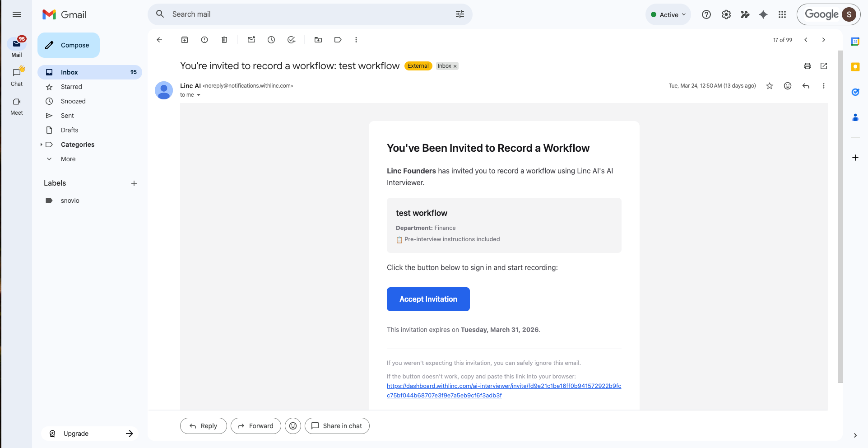Report this message as spam
The image size is (868, 448).
(x=204, y=40)
